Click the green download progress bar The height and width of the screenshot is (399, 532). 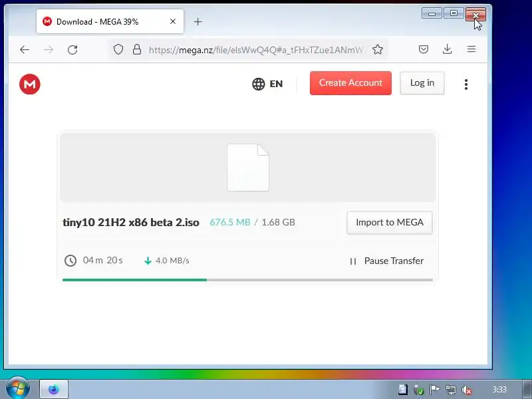pyautogui.click(x=134, y=280)
